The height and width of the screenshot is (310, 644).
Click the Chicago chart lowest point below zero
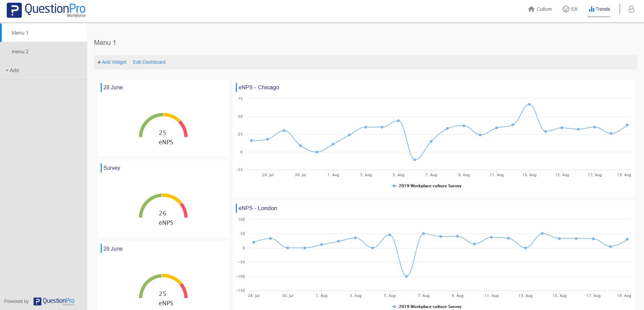tap(415, 160)
